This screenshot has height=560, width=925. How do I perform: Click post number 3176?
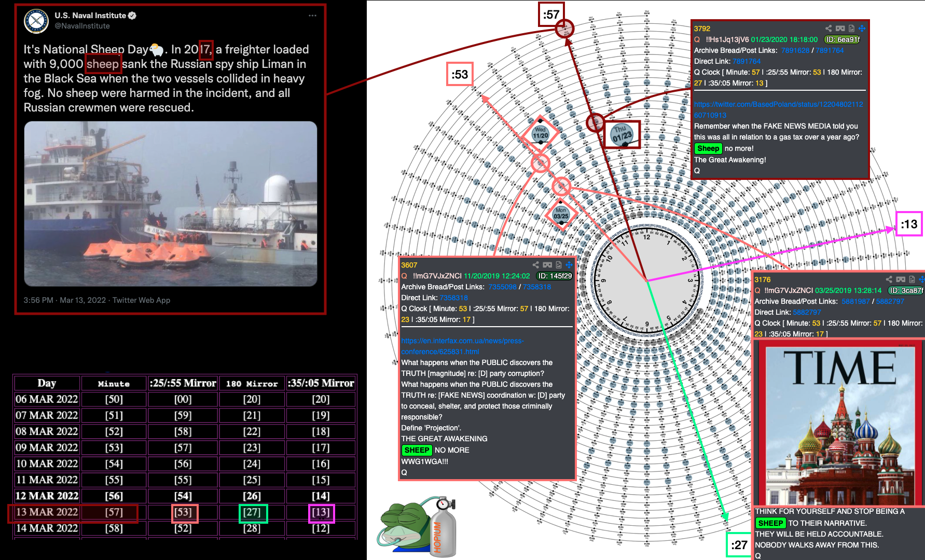tap(763, 279)
